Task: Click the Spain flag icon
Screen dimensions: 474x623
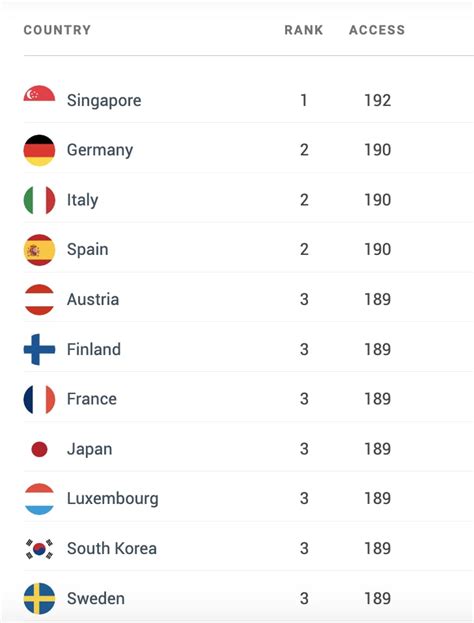Action: click(39, 250)
